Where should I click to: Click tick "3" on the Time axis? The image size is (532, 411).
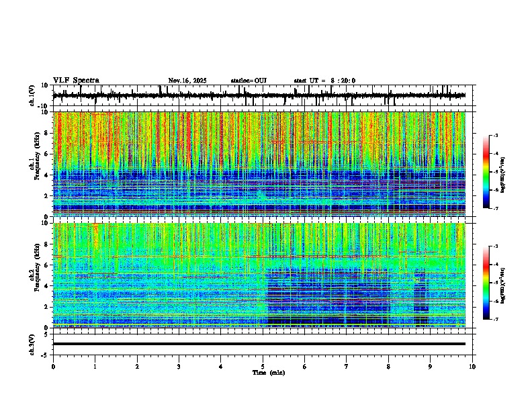click(179, 367)
